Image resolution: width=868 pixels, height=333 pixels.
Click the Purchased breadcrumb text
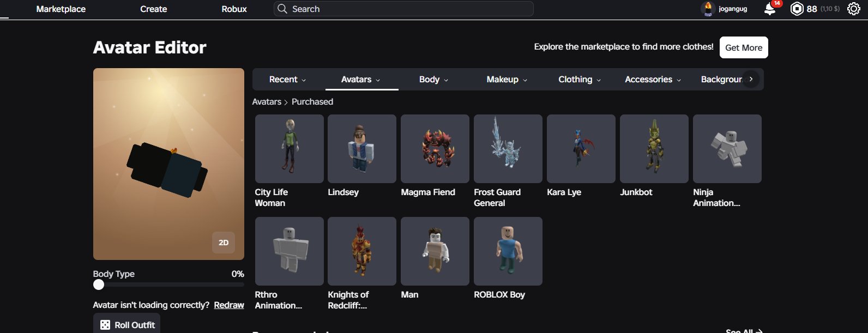pyautogui.click(x=312, y=102)
